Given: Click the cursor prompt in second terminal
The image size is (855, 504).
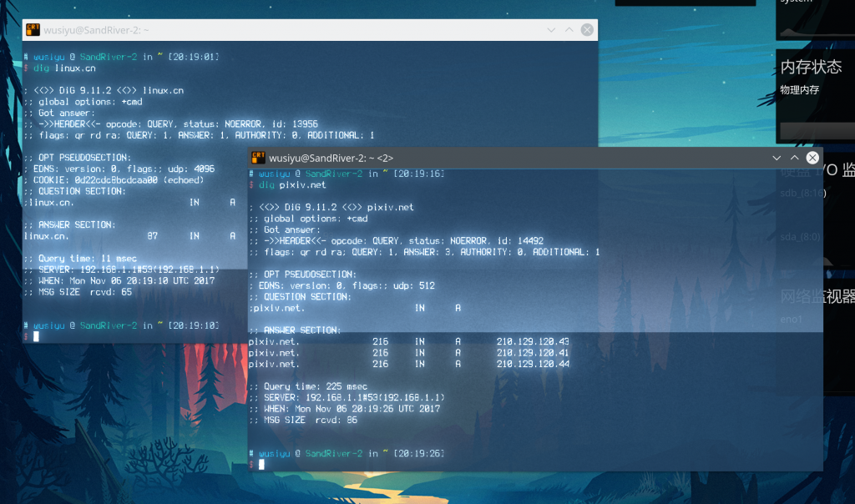Looking at the screenshot, I should pos(261,464).
